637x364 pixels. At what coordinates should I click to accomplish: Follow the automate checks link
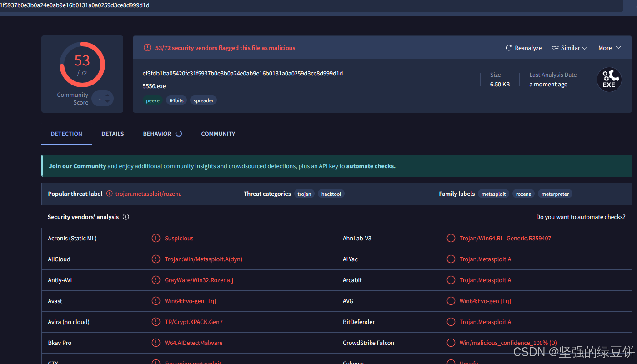point(371,166)
